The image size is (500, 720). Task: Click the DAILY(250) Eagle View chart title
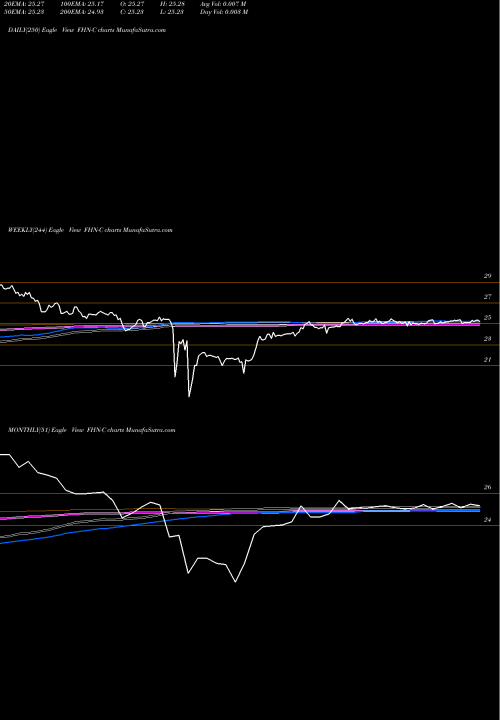pos(87,30)
